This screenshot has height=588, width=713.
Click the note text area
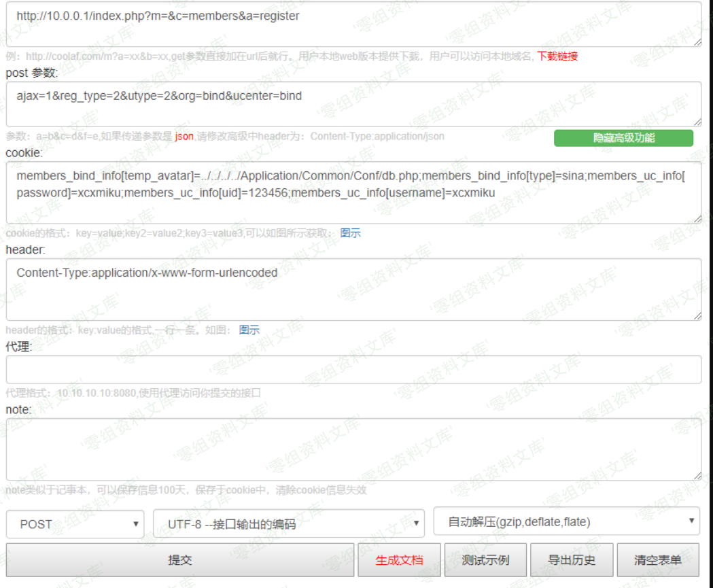point(353,449)
